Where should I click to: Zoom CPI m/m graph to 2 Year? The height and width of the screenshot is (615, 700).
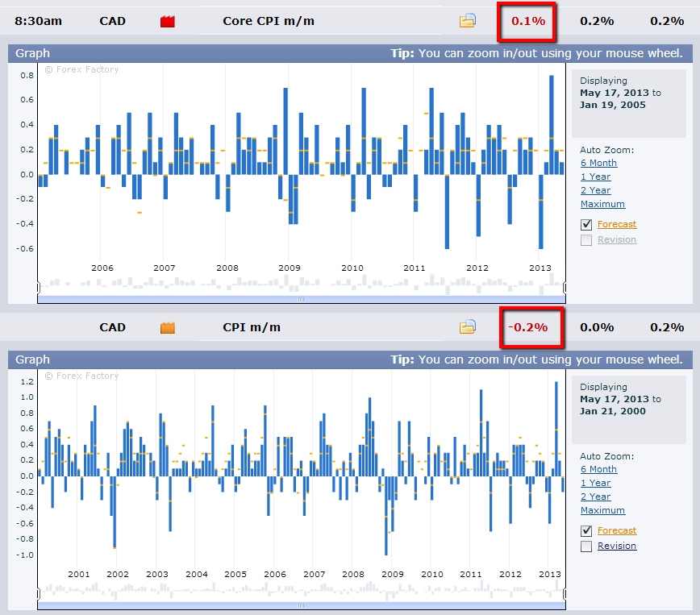(595, 497)
